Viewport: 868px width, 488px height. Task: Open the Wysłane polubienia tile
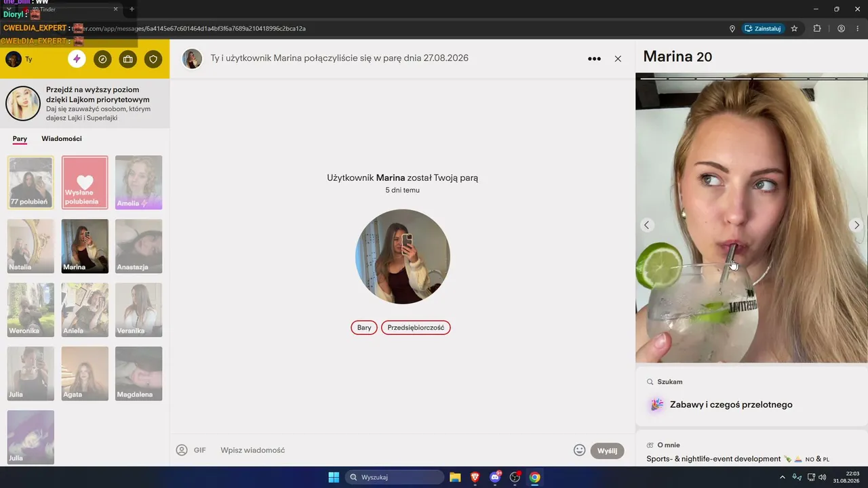point(85,182)
